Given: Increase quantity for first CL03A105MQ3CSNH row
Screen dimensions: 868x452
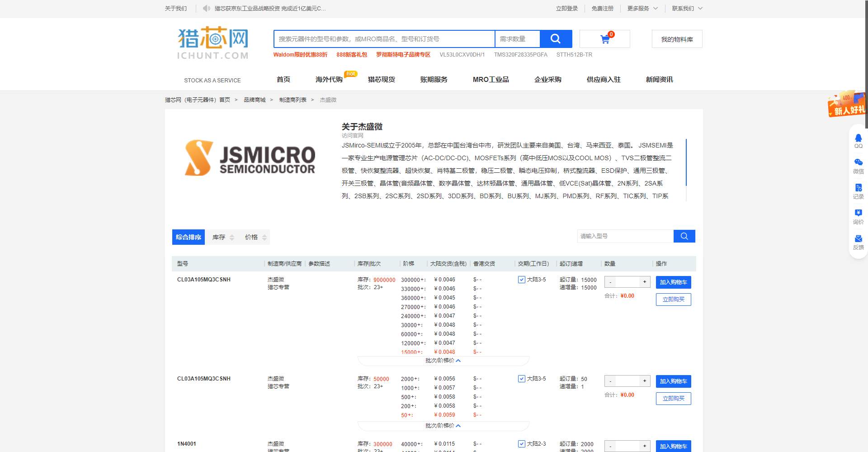Looking at the screenshot, I should point(644,282).
